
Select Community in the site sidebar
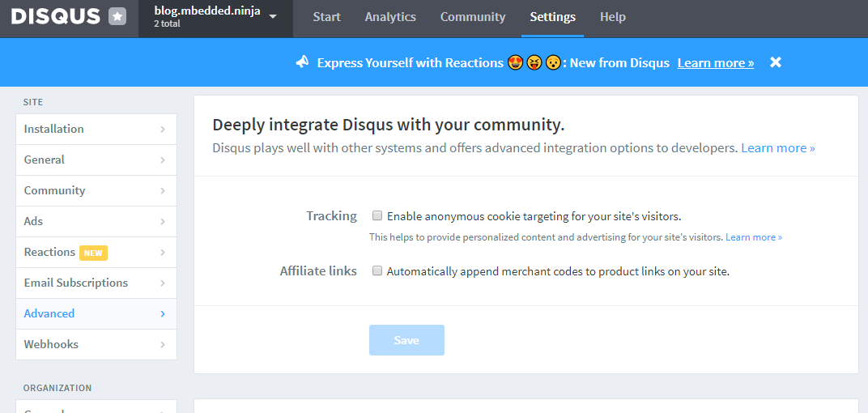(x=96, y=191)
